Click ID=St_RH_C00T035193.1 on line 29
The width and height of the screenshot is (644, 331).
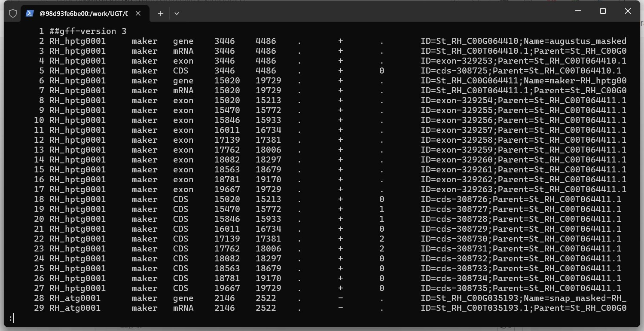click(x=475, y=308)
